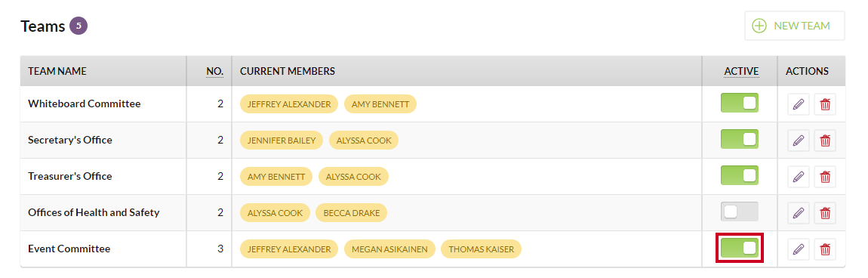Enable Offices of Health and Safety toggle
The width and height of the screenshot is (868, 278).
pyautogui.click(x=740, y=212)
